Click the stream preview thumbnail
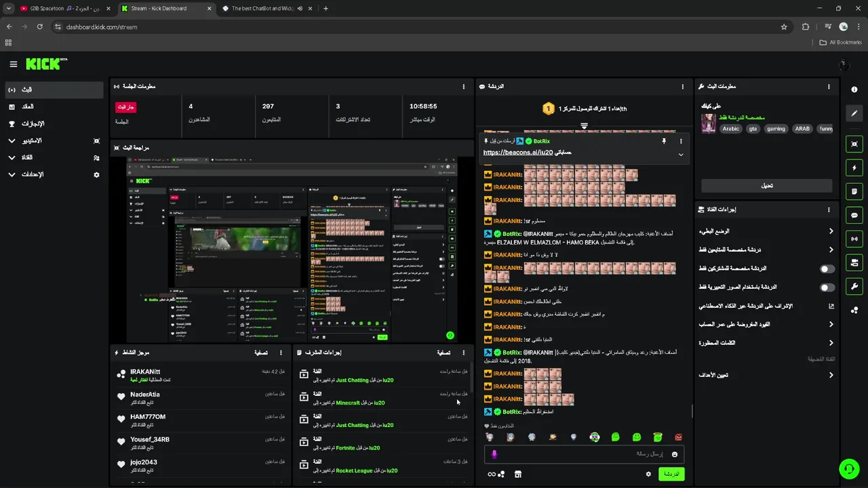This screenshot has height=488, width=868. tap(292, 249)
